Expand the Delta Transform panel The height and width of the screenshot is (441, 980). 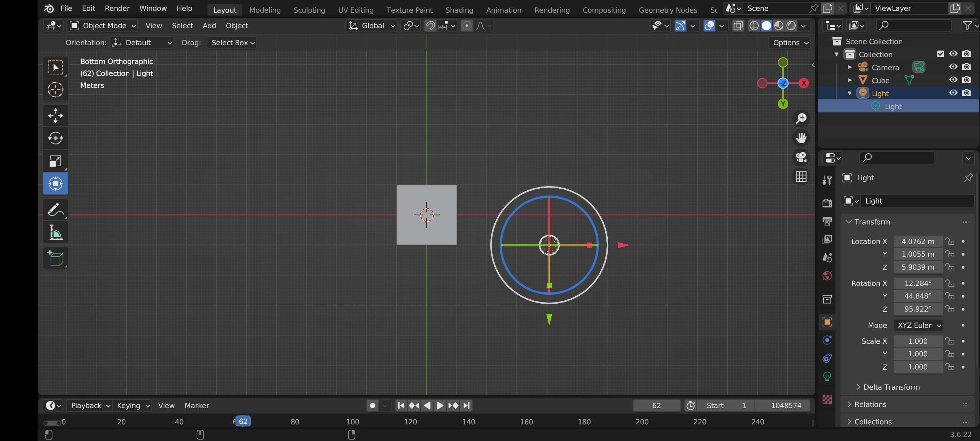891,387
